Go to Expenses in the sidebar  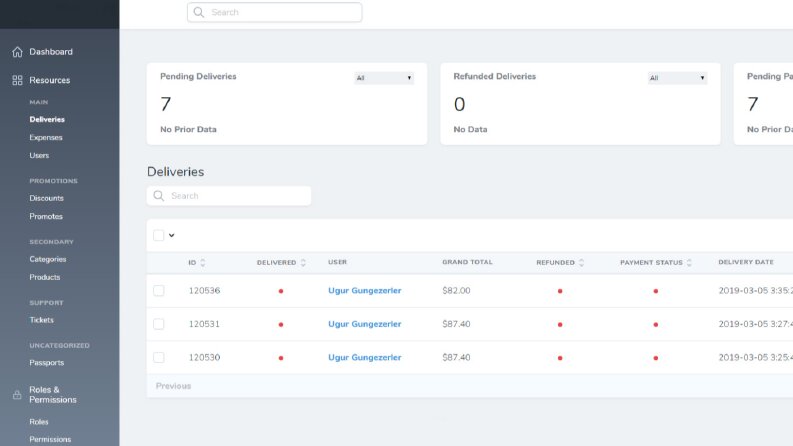point(46,138)
